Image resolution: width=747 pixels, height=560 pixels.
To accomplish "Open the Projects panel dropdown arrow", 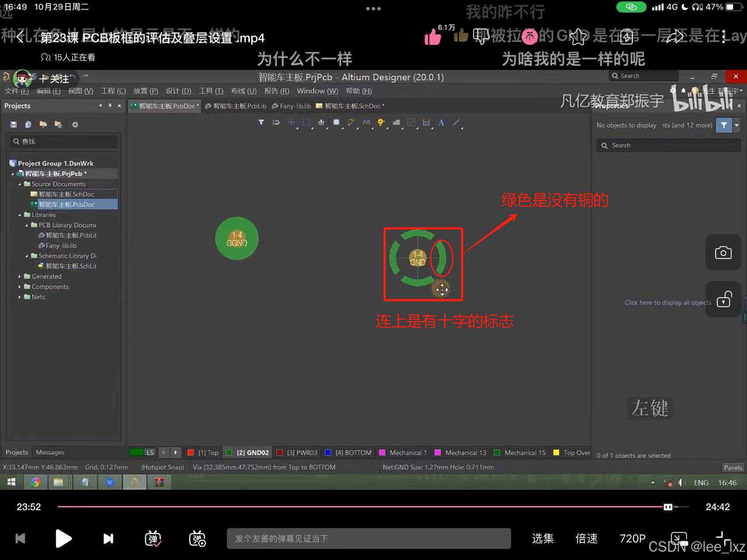I will coord(101,106).
